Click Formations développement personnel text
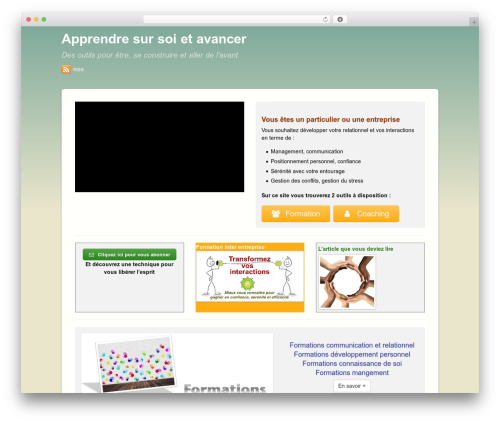 pos(352,354)
